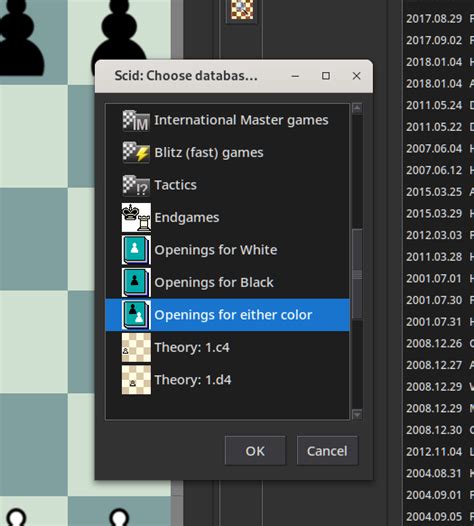Click game row dated 2015.03.25
Screen dimensions: 474x526
tap(439, 192)
